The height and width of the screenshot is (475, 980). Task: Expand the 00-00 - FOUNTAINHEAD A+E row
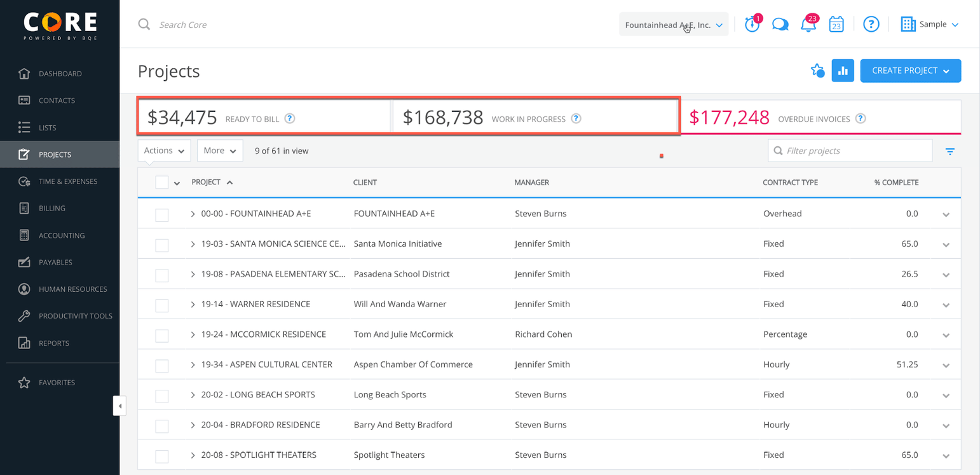[x=193, y=214]
